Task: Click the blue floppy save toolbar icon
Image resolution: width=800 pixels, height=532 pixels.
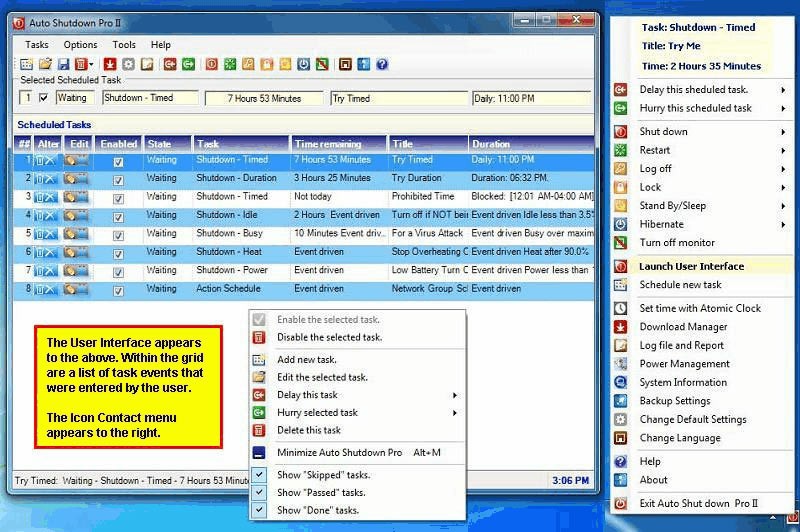Action: tap(64, 64)
